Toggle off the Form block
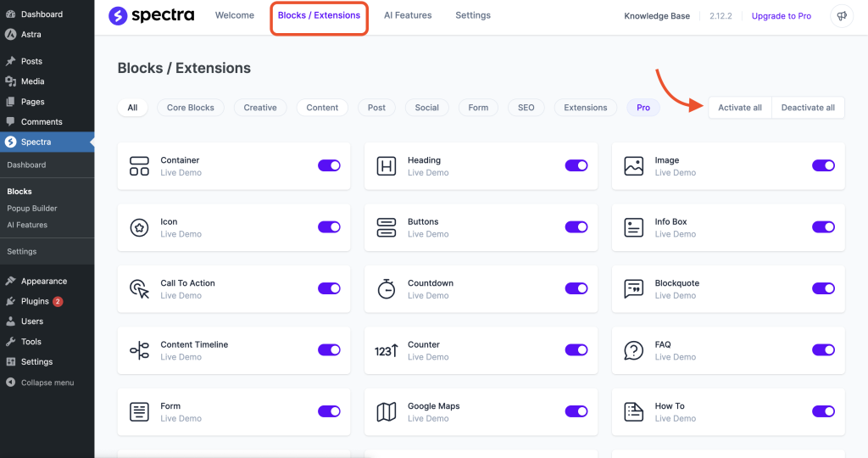Image resolution: width=868 pixels, height=458 pixels. point(329,412)
